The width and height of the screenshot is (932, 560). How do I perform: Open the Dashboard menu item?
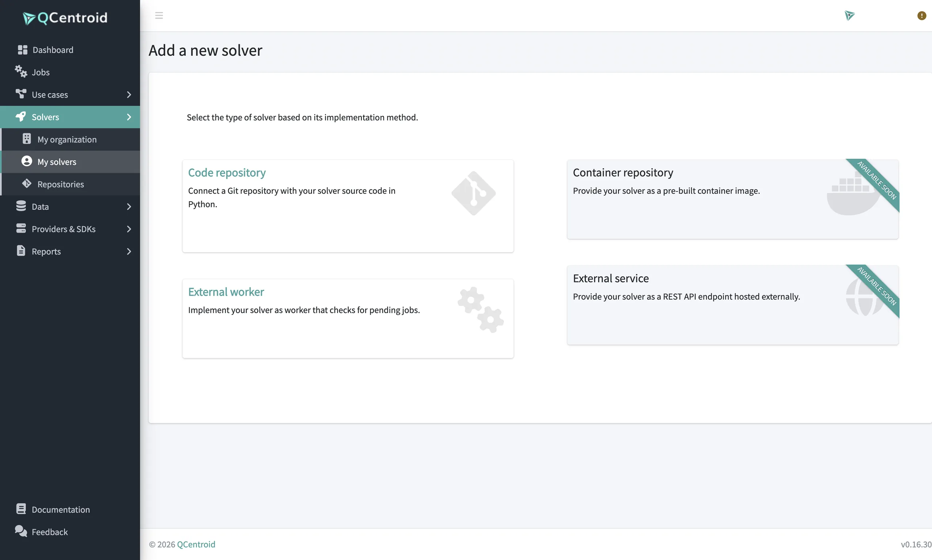pyautogui.click(x=70, y=50)
